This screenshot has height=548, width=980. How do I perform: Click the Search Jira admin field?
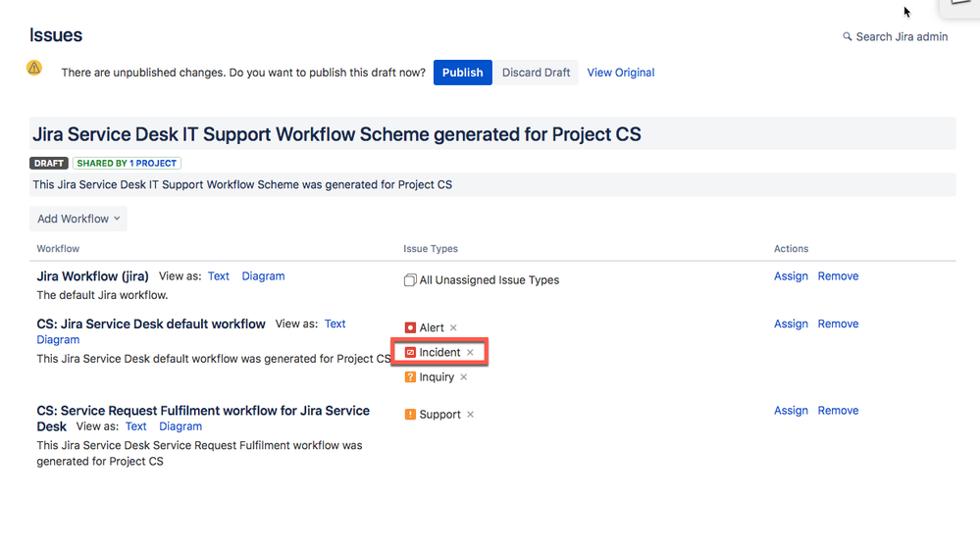(895, 37)
